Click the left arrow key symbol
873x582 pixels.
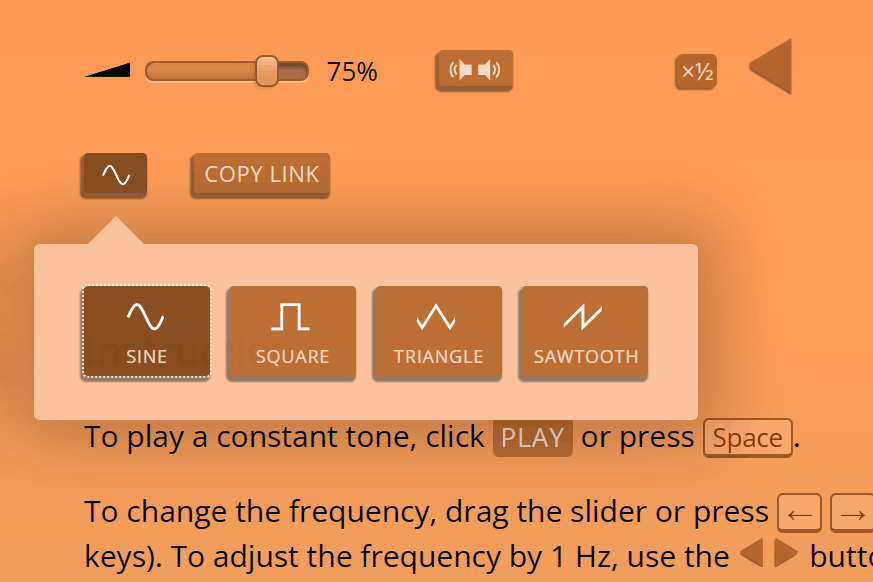tap(800, 514)
